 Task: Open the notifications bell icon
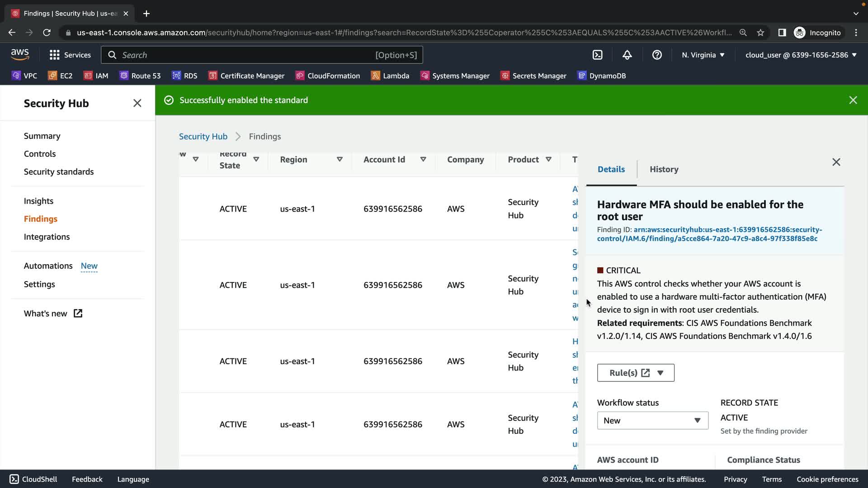pos(627,55)
